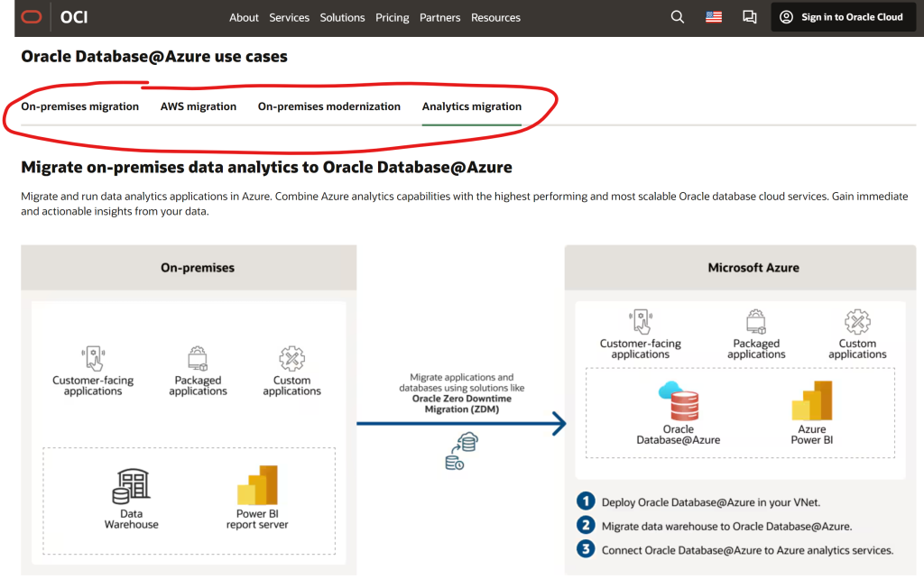Image resolution: width=924 pixels, height=579 pixels.
Task: Open the About menu
Action: click(244, 17)
